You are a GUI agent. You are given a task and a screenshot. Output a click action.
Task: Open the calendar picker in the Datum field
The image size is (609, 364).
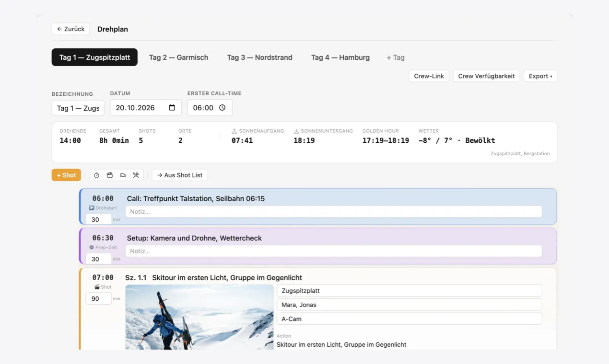pyautogui.click(x=172, y=108)
